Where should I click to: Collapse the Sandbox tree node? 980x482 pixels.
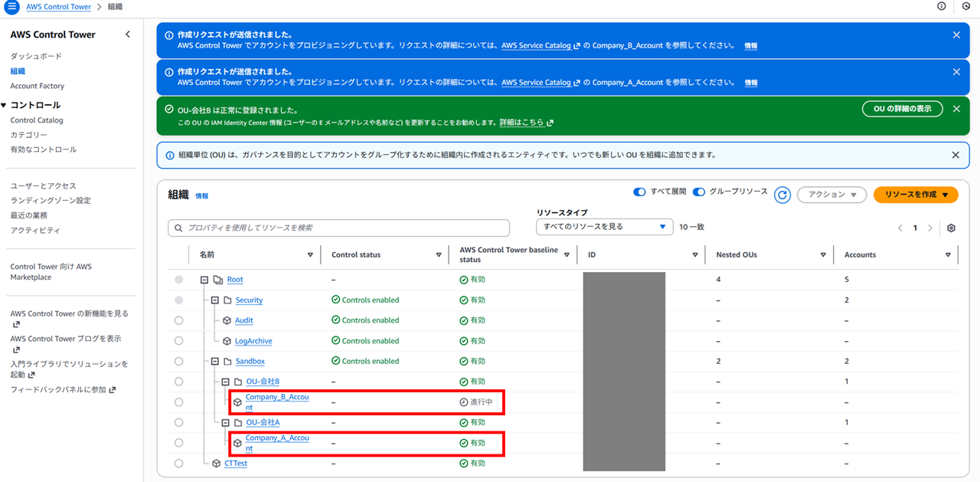point(215,361)
